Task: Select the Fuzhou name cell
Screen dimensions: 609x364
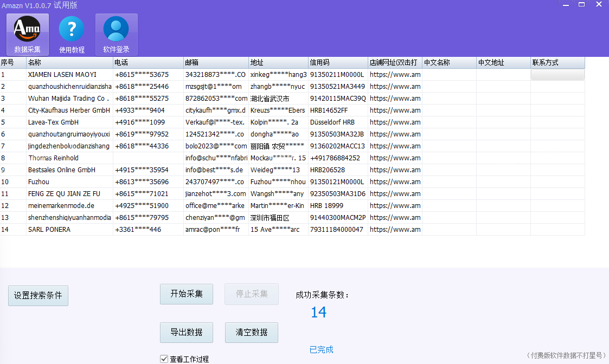Action: (69, 182)
